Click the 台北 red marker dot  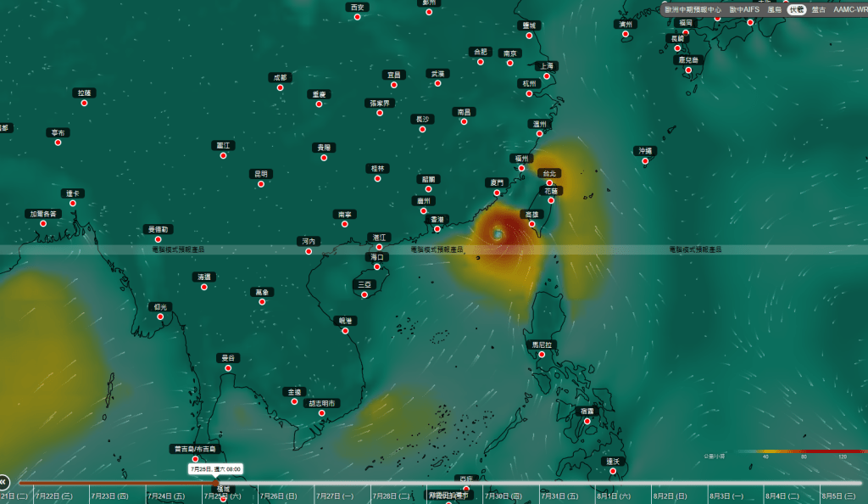coord(549,183)
